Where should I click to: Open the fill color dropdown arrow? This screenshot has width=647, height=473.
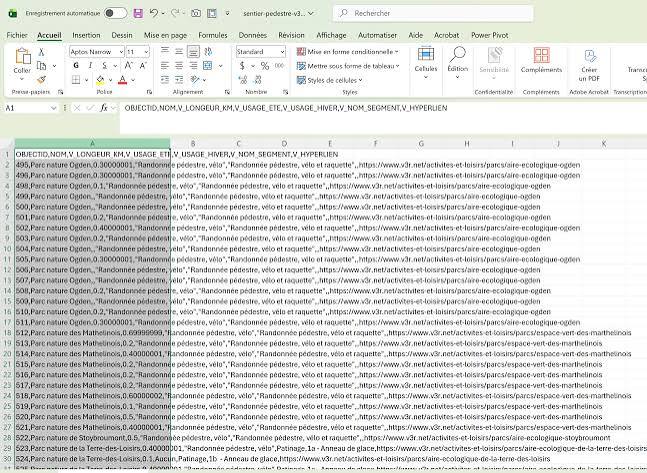tap(110, 80)
